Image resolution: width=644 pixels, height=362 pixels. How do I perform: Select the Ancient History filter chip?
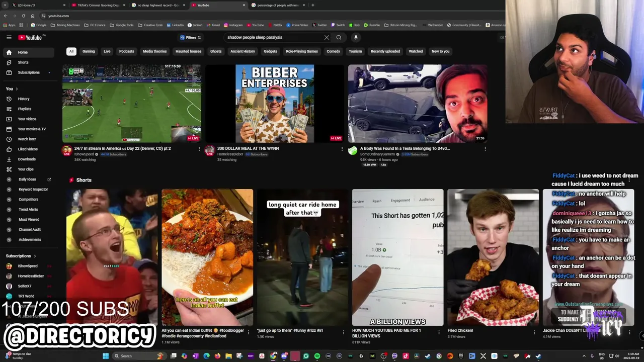click(243, 51)
